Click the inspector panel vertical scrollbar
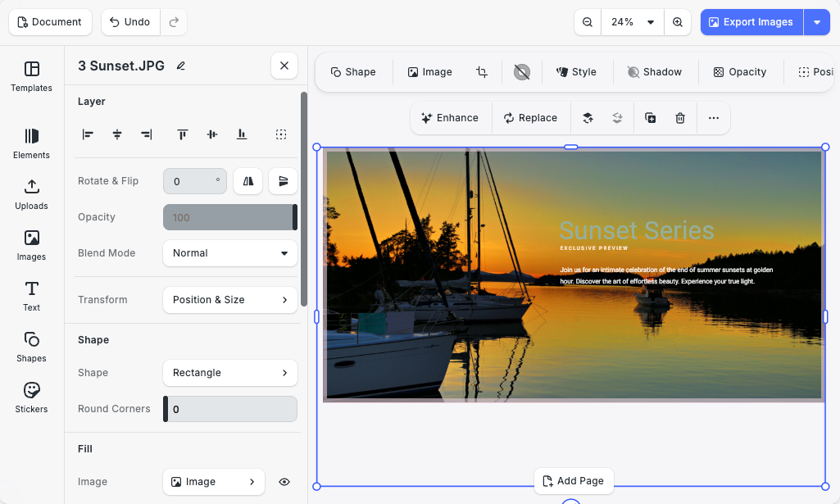Screen dimensions: 840x504 click(304, 198)
